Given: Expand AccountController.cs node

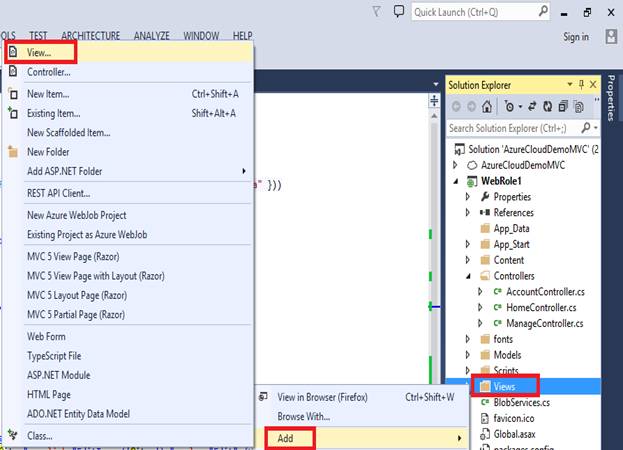Looking at the screenshot, I should pos(480,292).
